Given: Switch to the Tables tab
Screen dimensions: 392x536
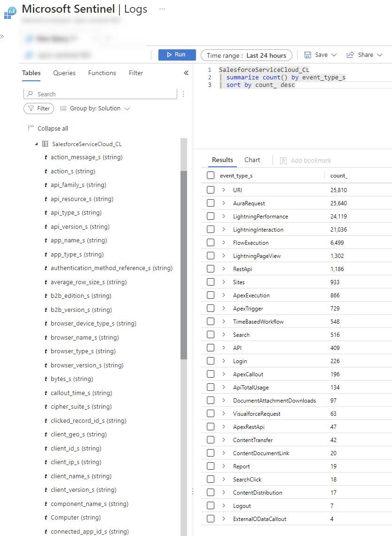Looking at the screenshot, I should coord(31,73).
